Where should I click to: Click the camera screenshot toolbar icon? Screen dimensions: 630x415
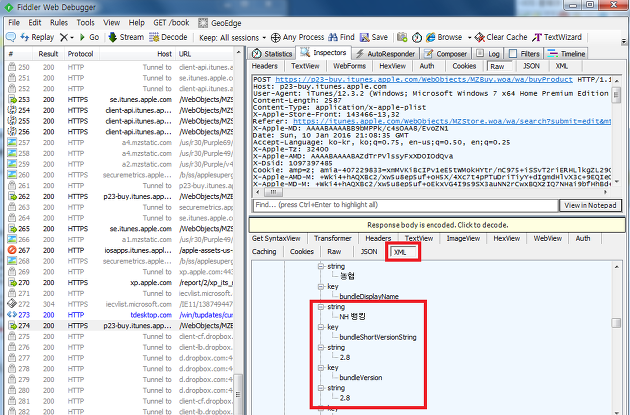402,37
